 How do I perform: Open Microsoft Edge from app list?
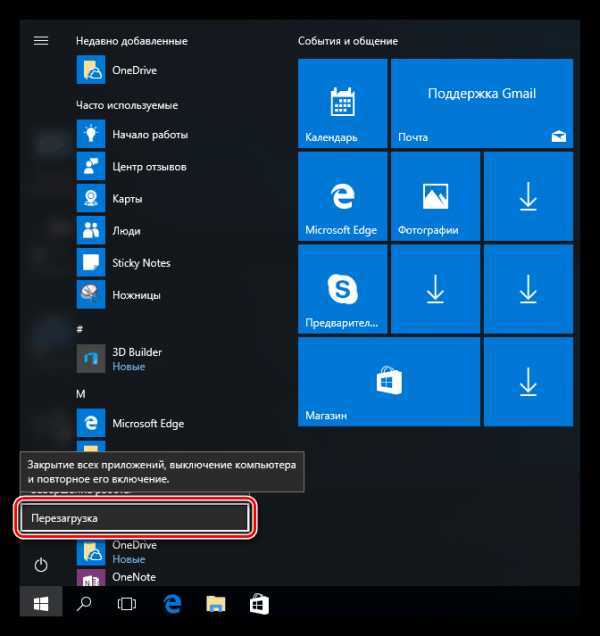130,423
